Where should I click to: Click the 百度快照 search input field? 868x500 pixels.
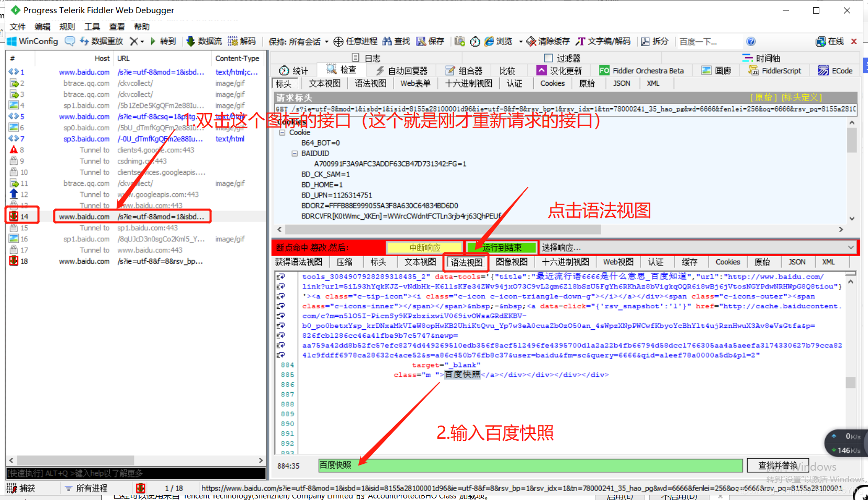531,465
